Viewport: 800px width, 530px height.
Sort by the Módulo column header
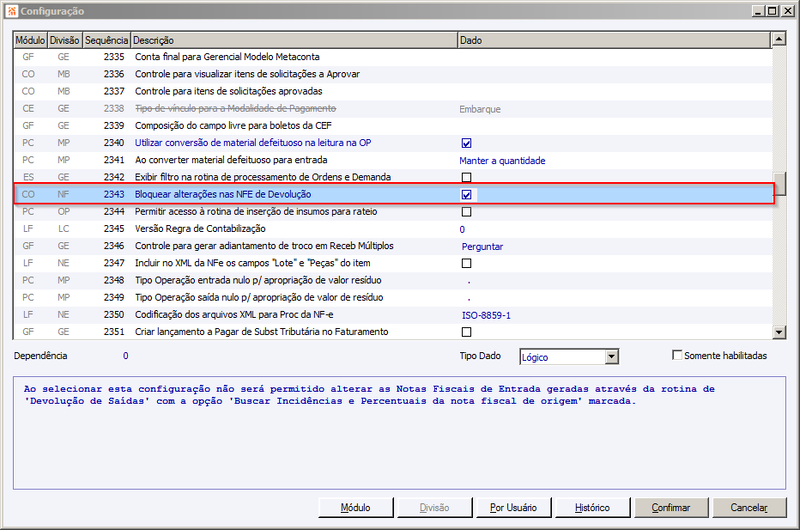pos(30,40)
